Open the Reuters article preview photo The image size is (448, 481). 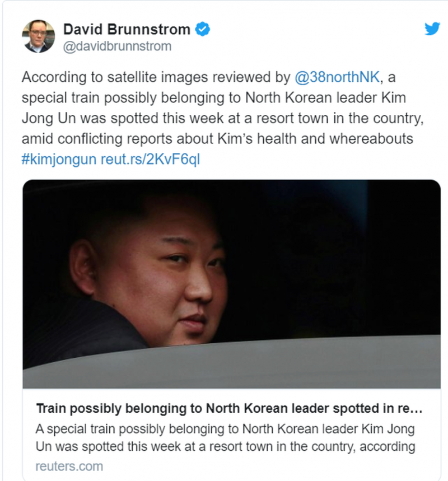pos(232,284)
